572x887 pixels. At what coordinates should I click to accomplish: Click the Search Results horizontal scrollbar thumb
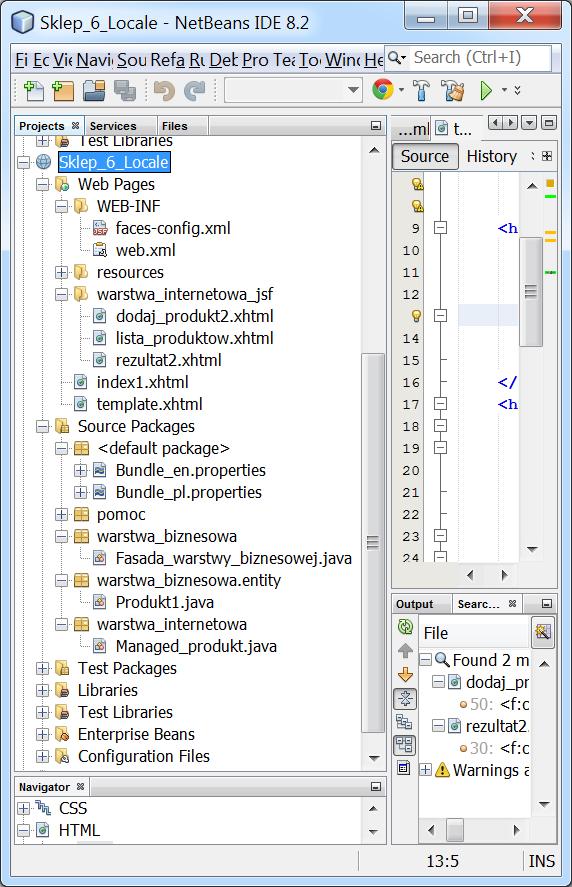pyautogui.click(x=455, y=830)
